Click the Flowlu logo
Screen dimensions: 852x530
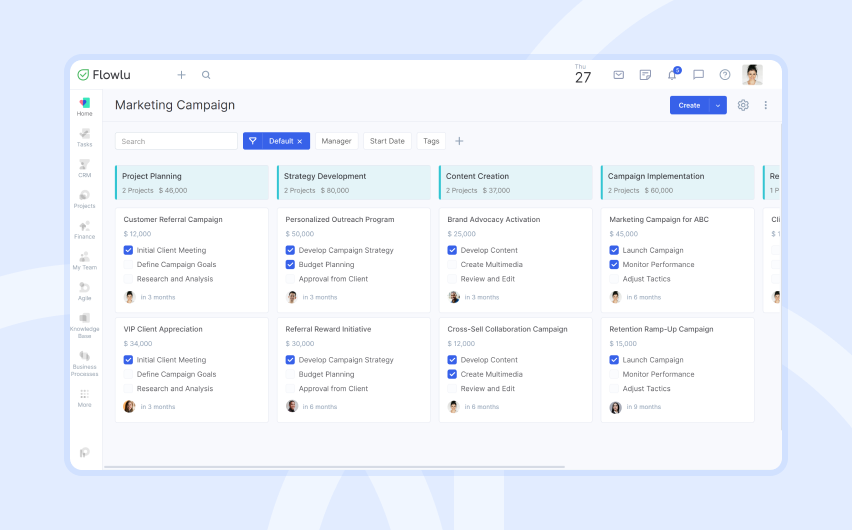pyautogui.click(x=104, y=74)
